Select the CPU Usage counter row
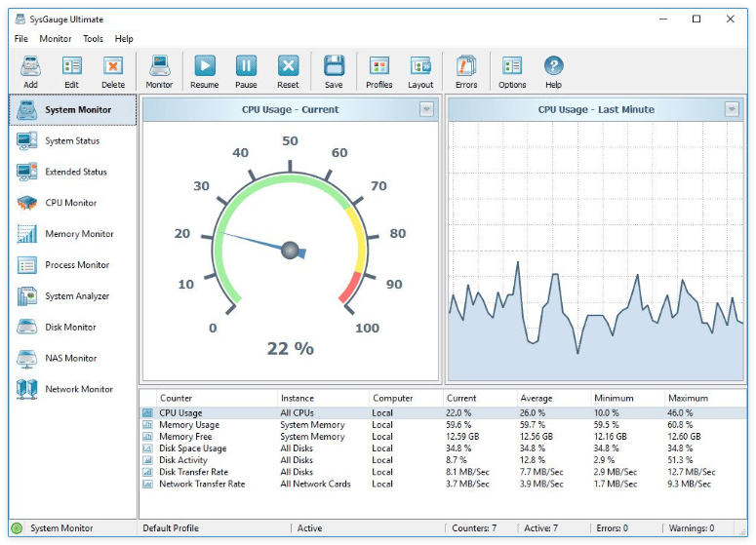The width and height of the screenshot is (756, 545). [x=443, y=413]
